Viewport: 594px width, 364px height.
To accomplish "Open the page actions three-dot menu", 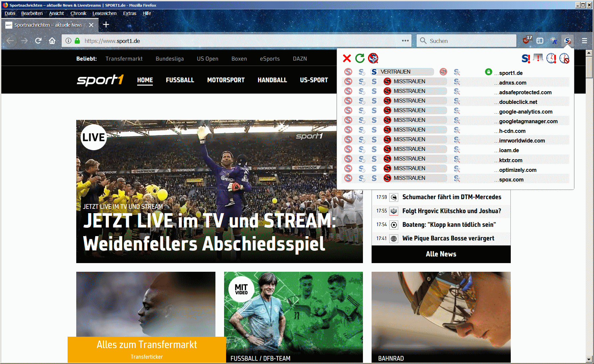I will pos(405,41).
